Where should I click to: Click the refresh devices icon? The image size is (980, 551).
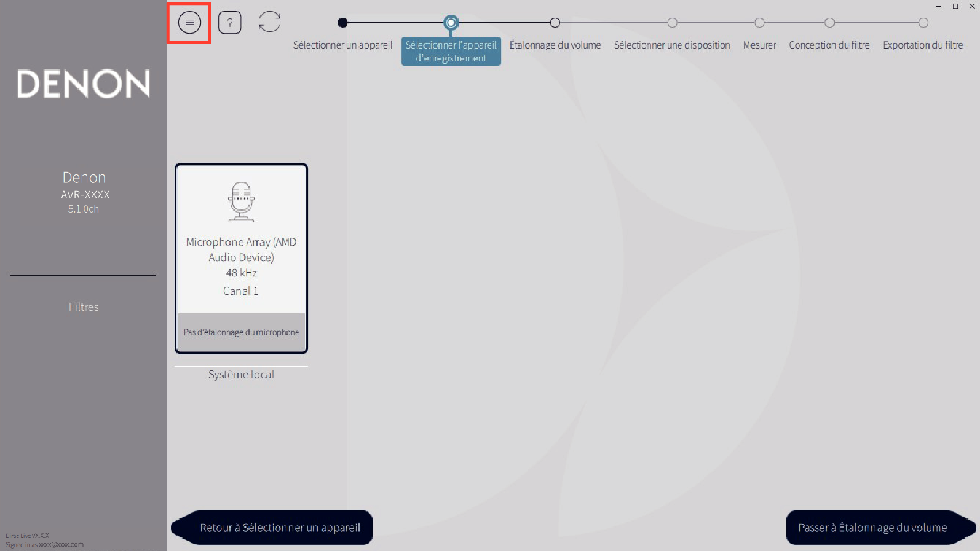pyautogui.click(x=269, y=22)
